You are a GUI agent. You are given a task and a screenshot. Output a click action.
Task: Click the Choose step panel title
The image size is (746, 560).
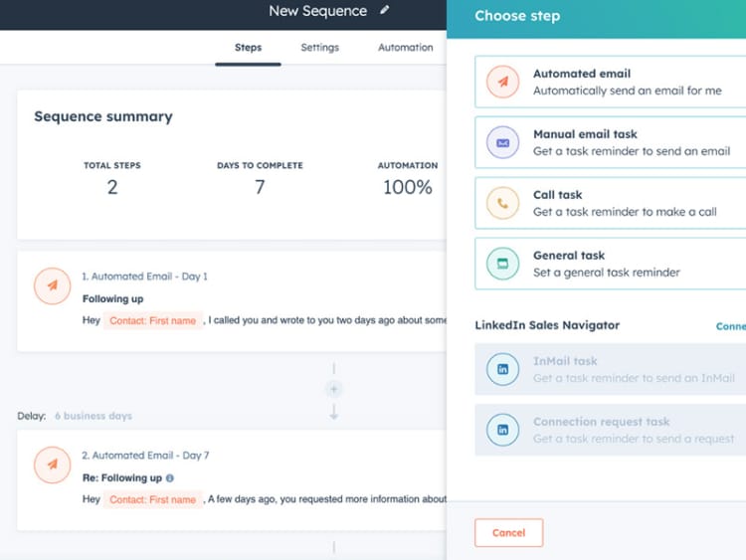coord(517,16)
